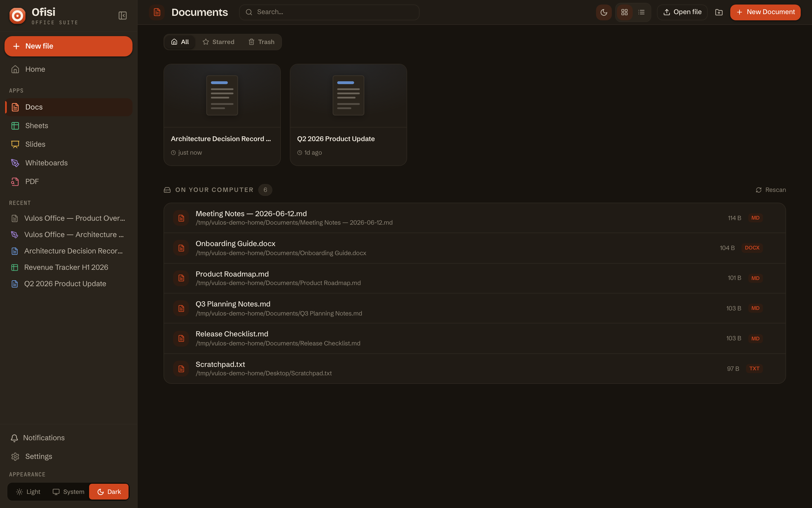
Task: Click the file count badge showing 6
Action: (265, 190)
